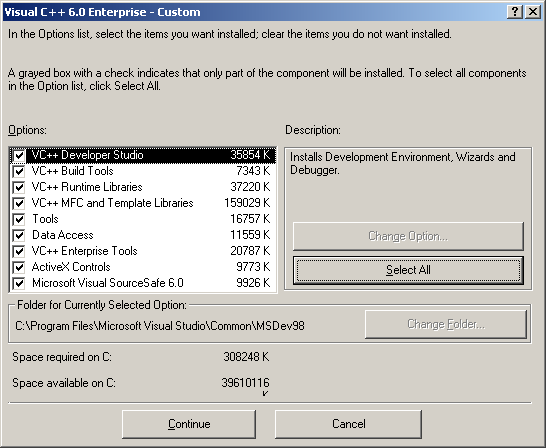546x448 pixels.
Task: Cancel the custom installation
Action: pyautogui.click(x=348, y=424)
